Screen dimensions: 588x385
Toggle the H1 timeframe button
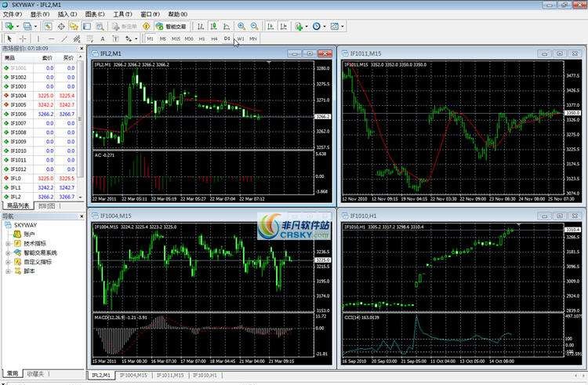(201, 38)
